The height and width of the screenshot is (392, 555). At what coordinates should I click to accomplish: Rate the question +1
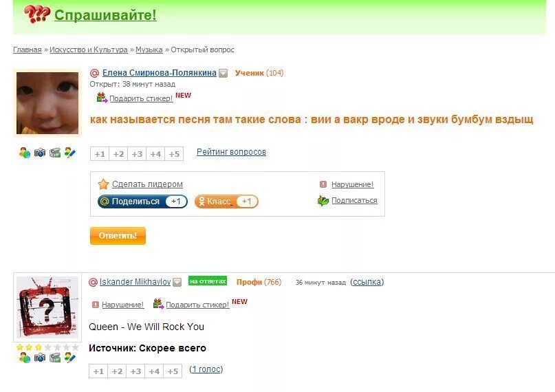click(x=100, y=154)
